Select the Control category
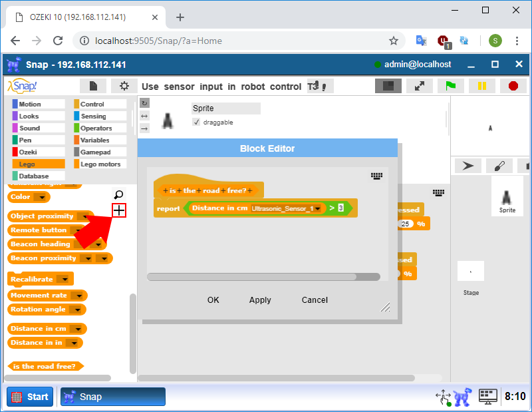The image size is (532, 412). (x=100, y=104)
